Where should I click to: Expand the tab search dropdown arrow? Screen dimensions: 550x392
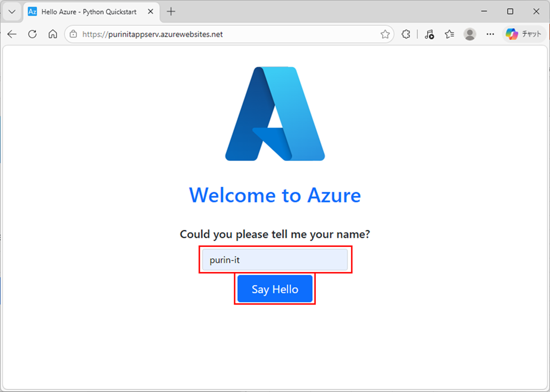click(x=12, y=11)
